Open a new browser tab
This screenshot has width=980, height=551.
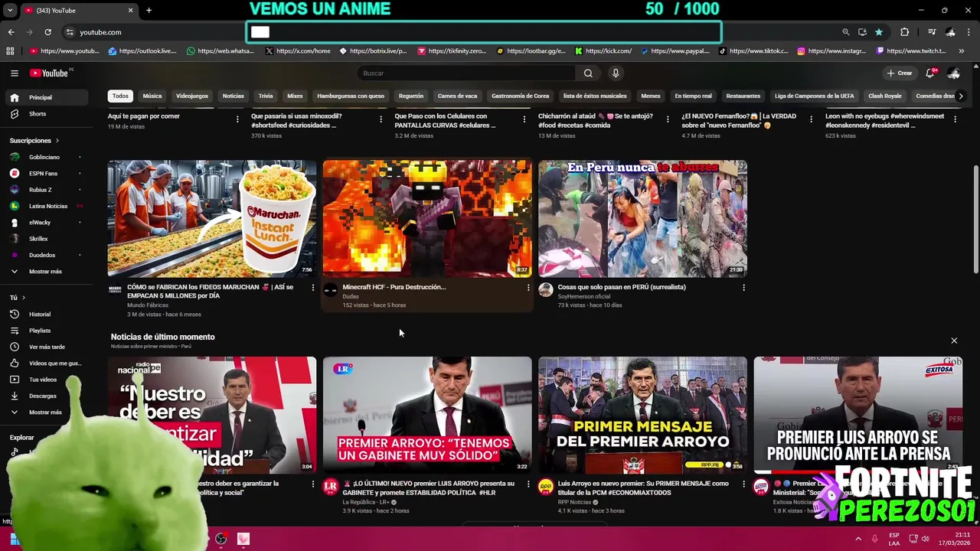click(x=149, y=10)
